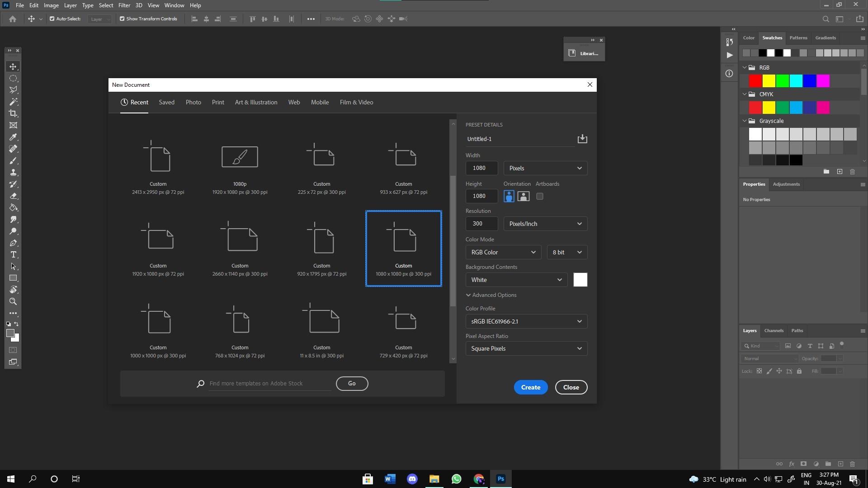Collapse the Advanced Options section

pos(491,295)
